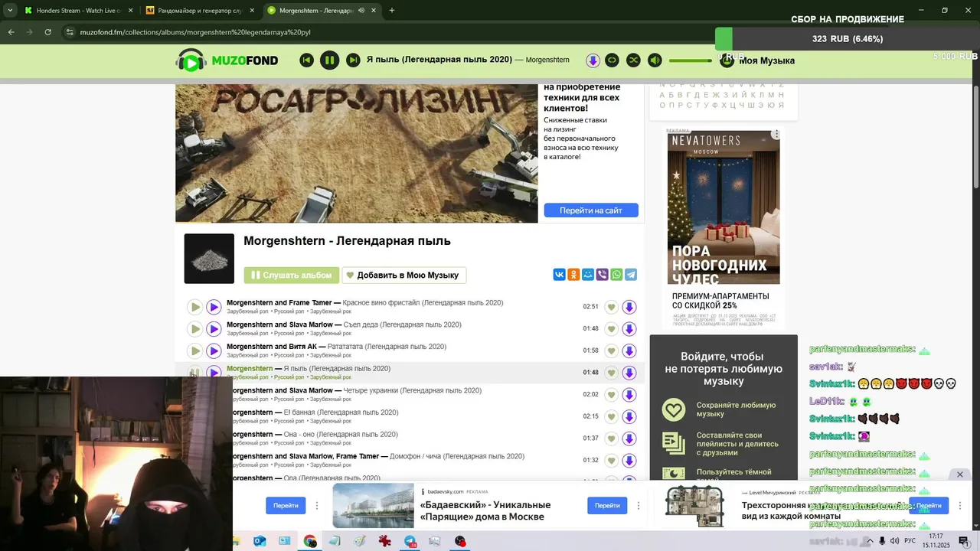Toggle shuffle mode in player bar
Screen dimensions: 980x551
click(x=634, y=60)
